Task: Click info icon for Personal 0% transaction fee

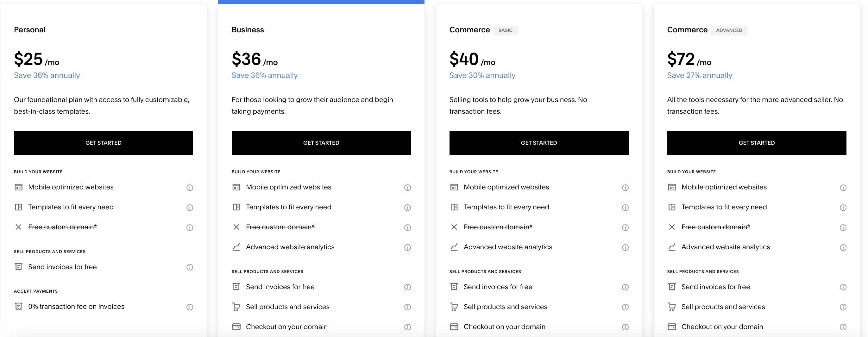Action: click(x=190, y=307)
